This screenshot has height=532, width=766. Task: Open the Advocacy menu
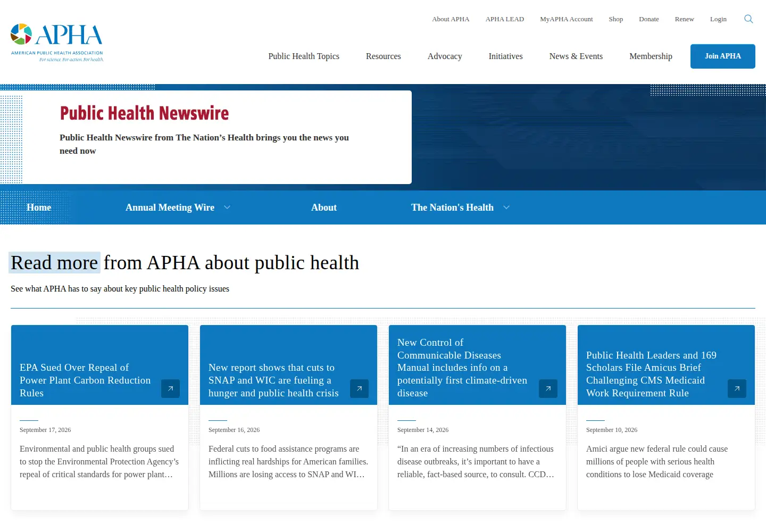point(445,56)
